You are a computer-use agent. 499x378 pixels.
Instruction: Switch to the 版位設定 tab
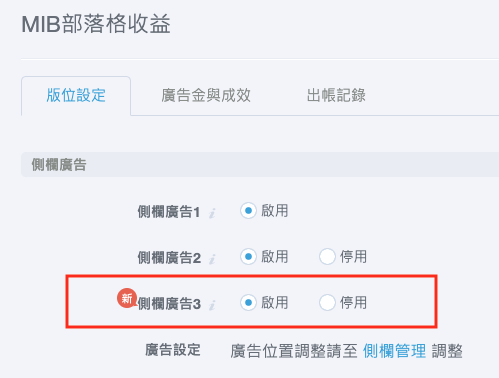click(x=76, y=96)
